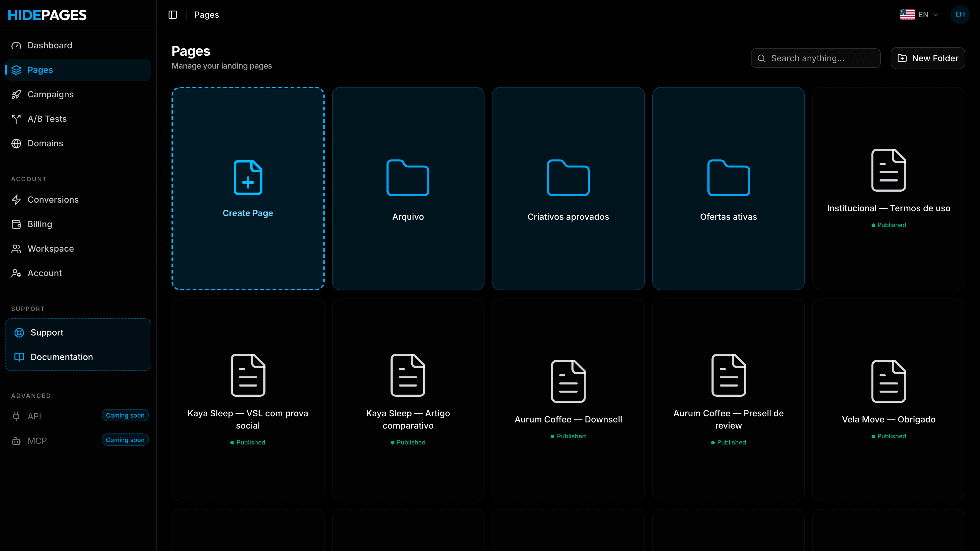Go to Dashboard in the sidebar
Screen dimensions: 980x551
(78, 45)
